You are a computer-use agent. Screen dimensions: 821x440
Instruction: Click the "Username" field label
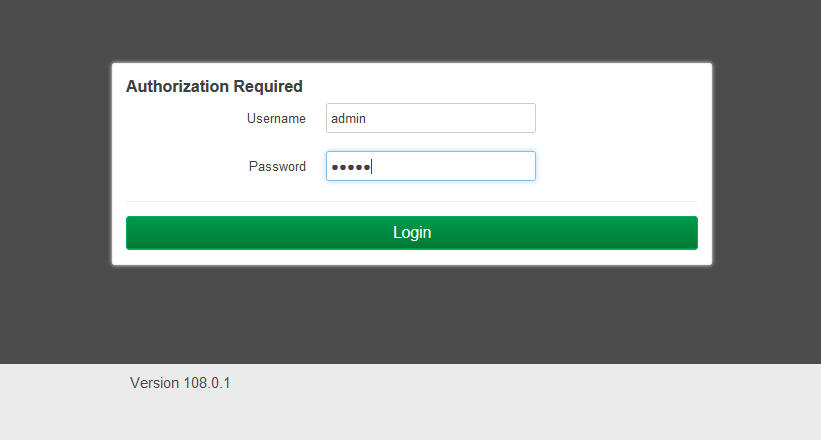tap(276, 118)
